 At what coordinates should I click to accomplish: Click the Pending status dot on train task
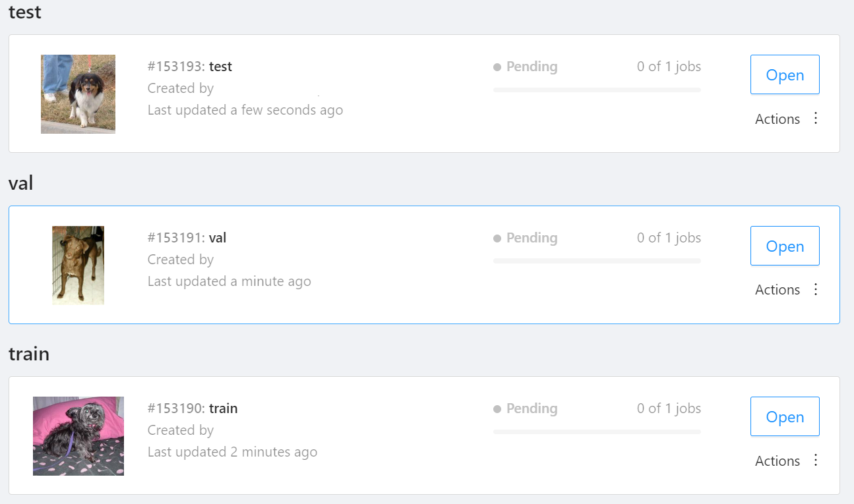coord(496,408)
